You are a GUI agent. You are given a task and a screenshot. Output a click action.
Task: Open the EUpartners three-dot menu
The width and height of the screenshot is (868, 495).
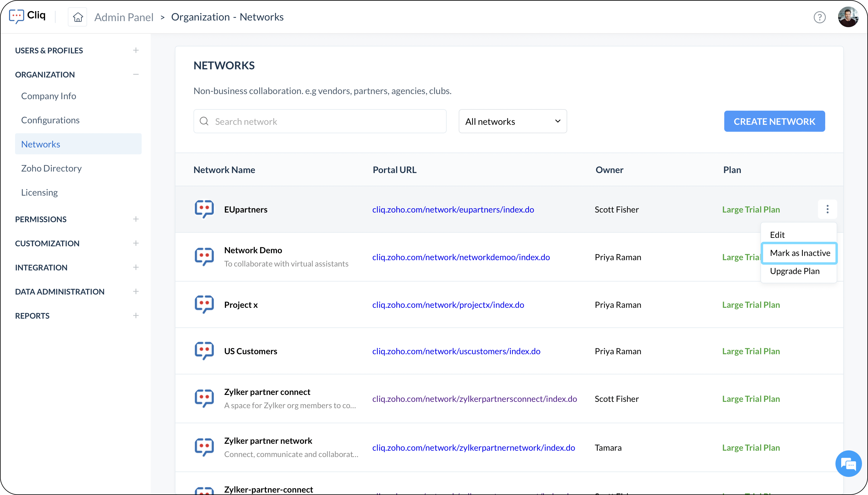coord(827,209)
